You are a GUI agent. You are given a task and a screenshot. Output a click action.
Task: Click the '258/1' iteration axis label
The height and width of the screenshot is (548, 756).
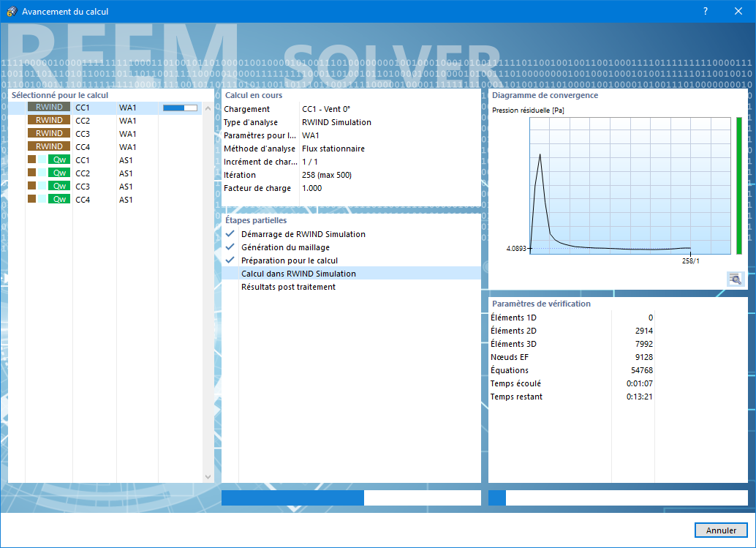tap(690, 260)
